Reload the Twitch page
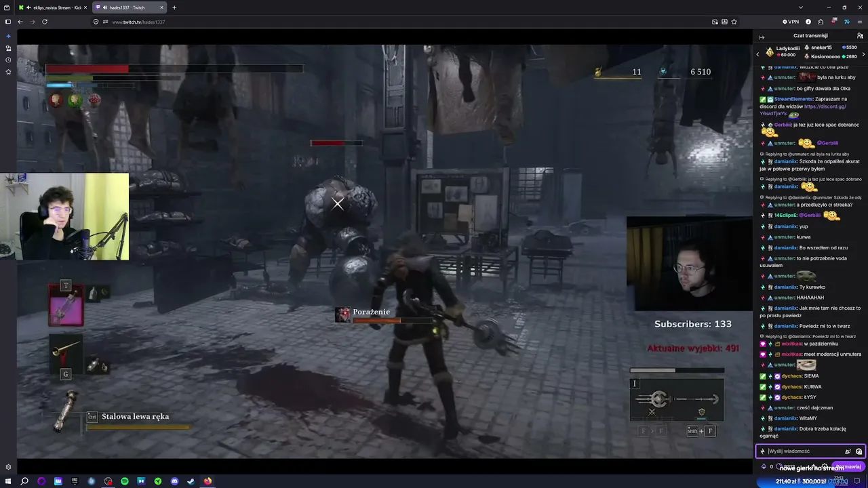The width and height of the screenshot is (868, 488). pos(45,22)
